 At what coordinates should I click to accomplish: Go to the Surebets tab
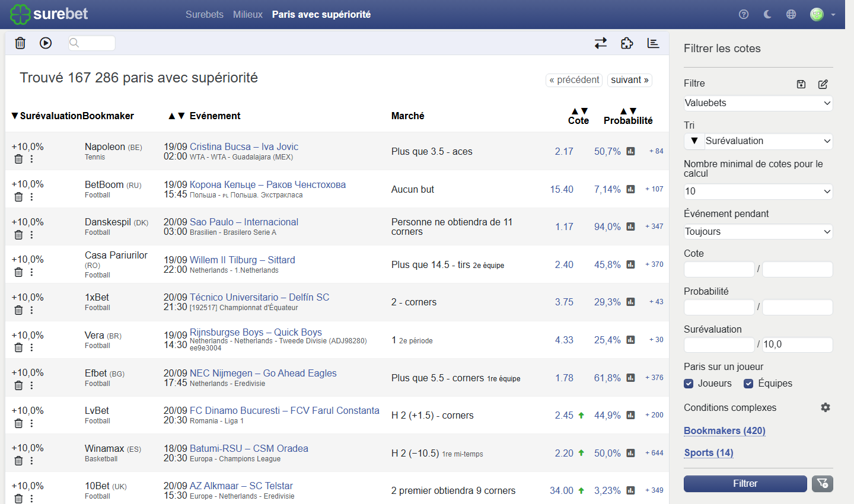(205, 14)
